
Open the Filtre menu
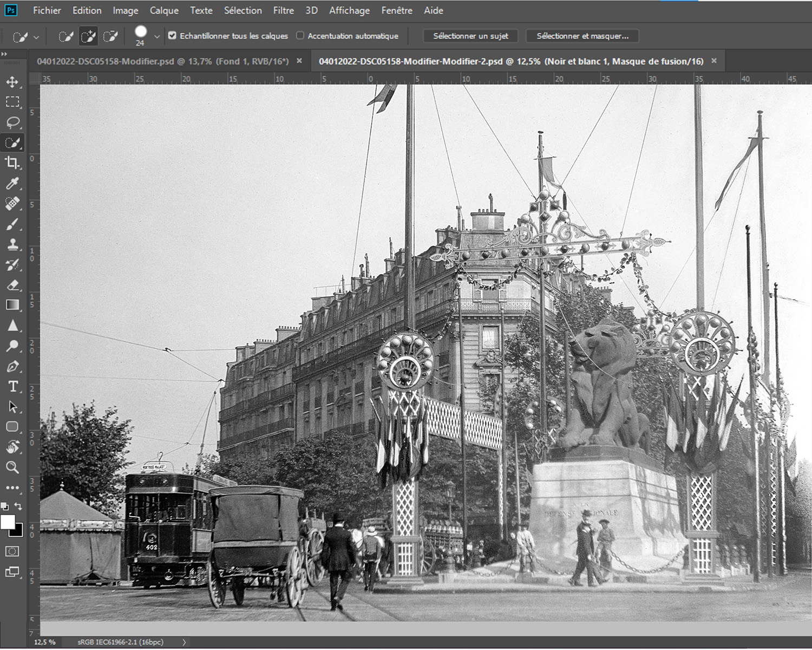[283, 10]
